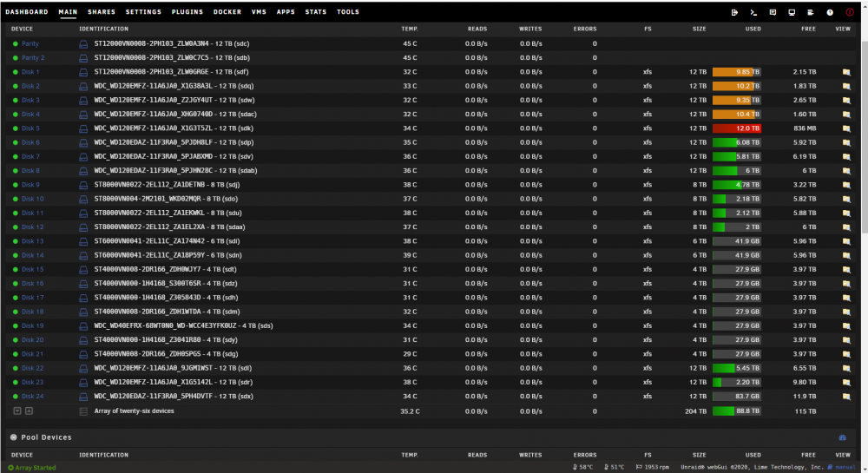Go to the Settings tab
868x473 pixels.
pos(143,12)
